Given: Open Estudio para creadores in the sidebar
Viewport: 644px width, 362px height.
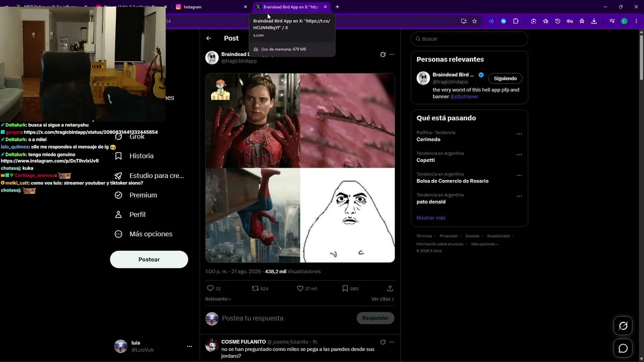Looking at the screenshot, I should 149,175.
